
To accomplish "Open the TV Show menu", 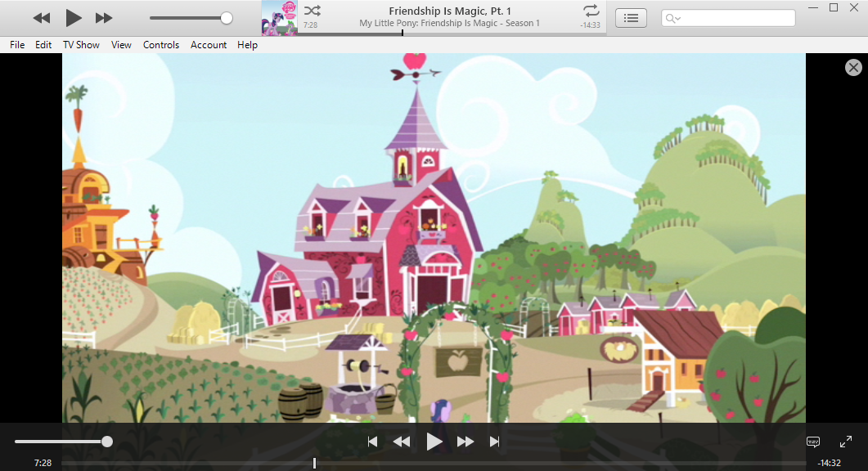I will point(81,45).
